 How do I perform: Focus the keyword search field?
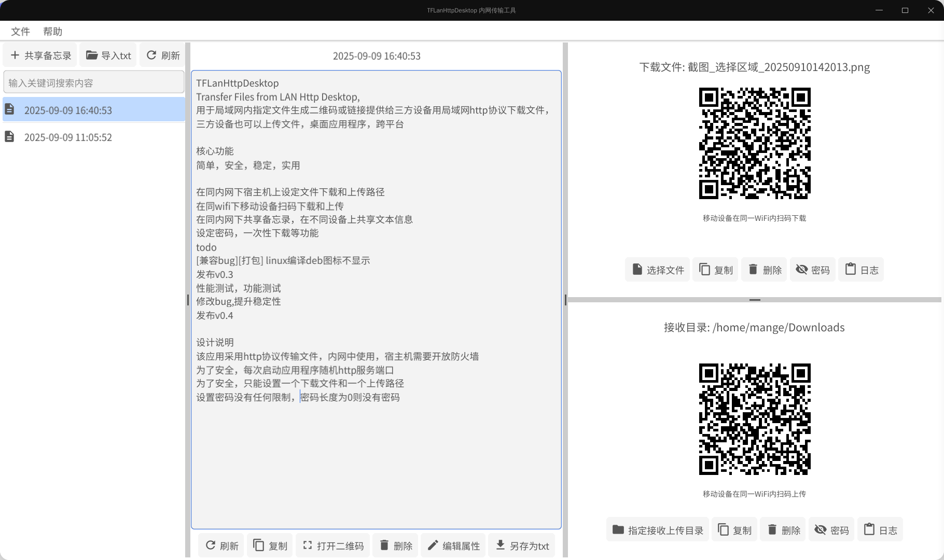(94, 82)
